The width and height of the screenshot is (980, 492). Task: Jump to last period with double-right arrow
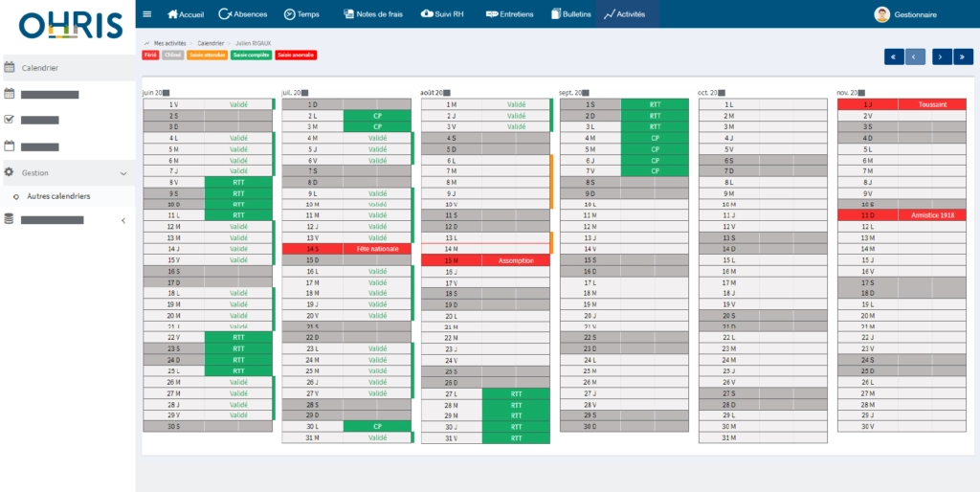(x=964, y=56)
